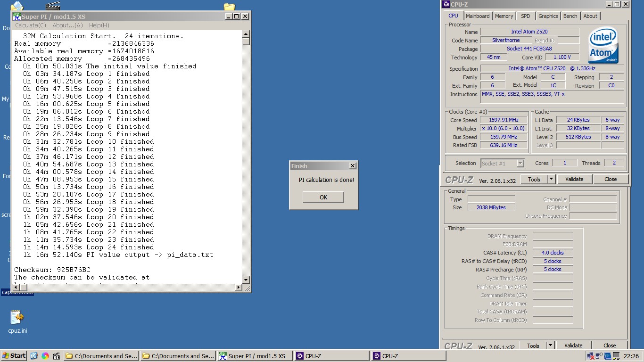
Task: Switch to the Graphics tab
Action: pos(548,16)
